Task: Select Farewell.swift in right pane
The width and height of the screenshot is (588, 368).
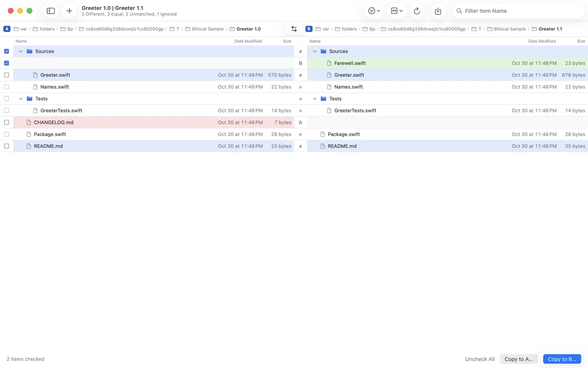Action: [x=447, y=63]
